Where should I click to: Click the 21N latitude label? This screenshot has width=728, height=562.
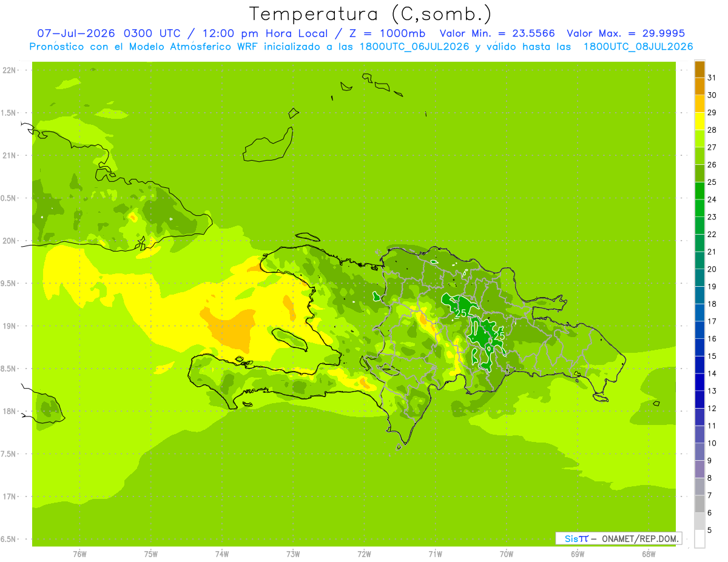(x=10, y=155)
